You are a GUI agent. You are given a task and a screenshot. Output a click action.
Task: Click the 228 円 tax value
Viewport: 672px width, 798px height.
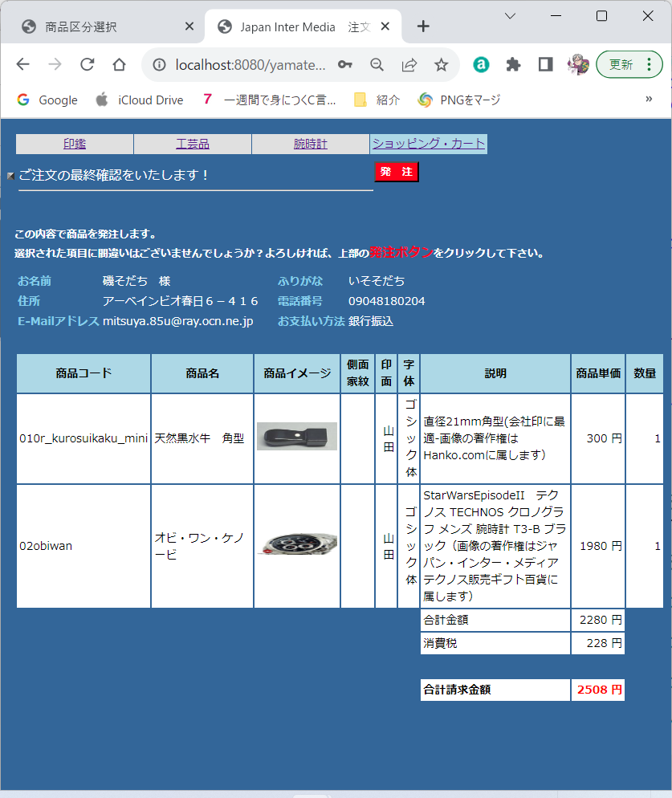[604, 643]
